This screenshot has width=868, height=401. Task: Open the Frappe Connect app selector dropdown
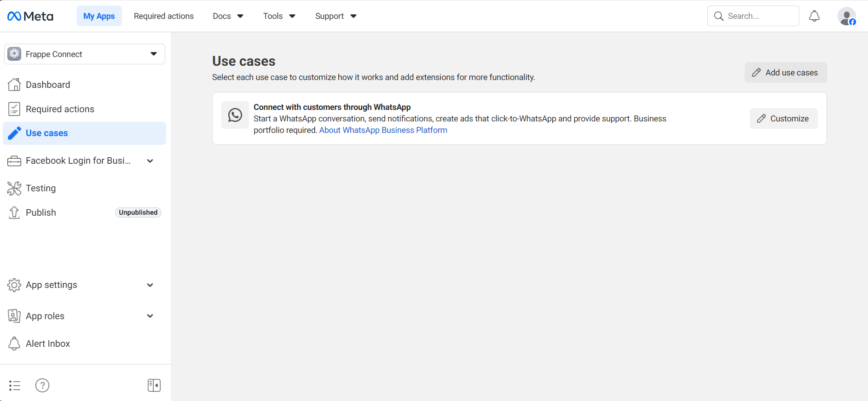85,54
